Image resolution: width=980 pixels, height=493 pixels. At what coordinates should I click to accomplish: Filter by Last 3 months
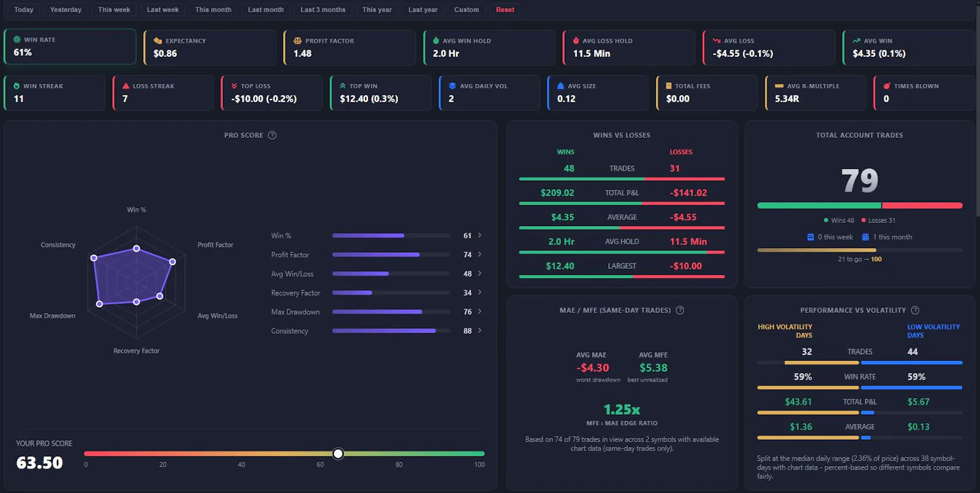point(323,10)
